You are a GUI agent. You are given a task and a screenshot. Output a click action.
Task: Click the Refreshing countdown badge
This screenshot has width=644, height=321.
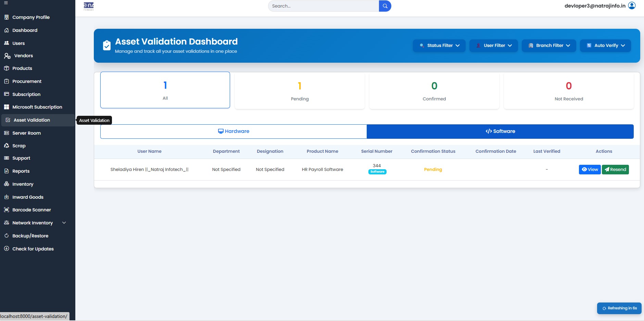click(x=619, y=308)
